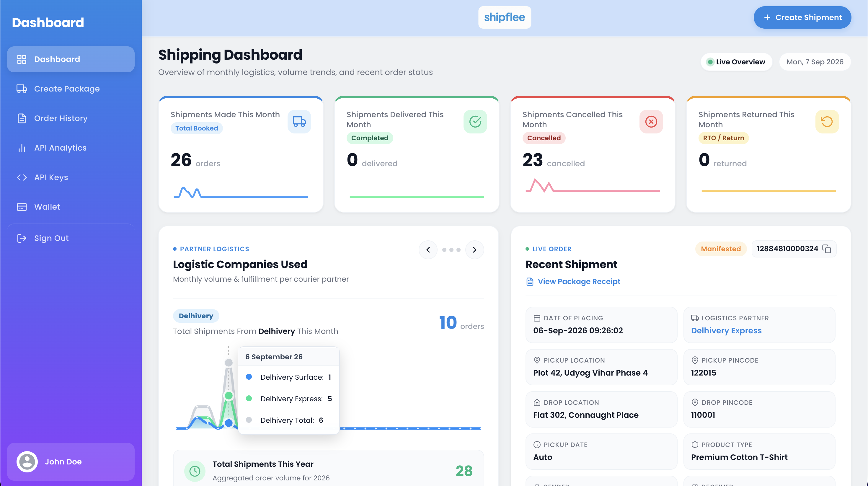
Task: Click the Live Overview status pill
Action: [x=736, y=62]
